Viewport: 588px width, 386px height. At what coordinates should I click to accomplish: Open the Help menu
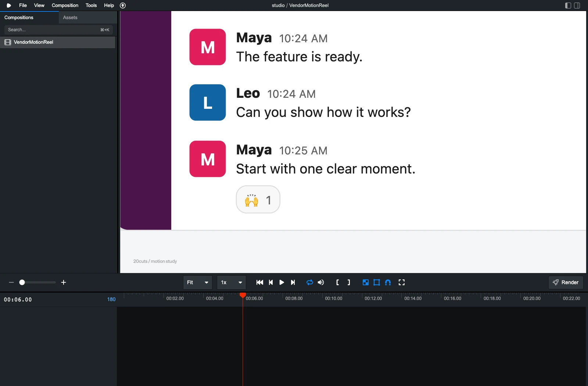109,5
